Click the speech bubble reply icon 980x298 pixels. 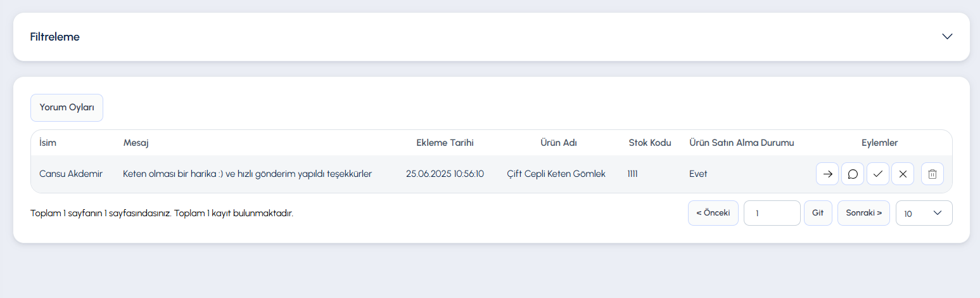853,174
